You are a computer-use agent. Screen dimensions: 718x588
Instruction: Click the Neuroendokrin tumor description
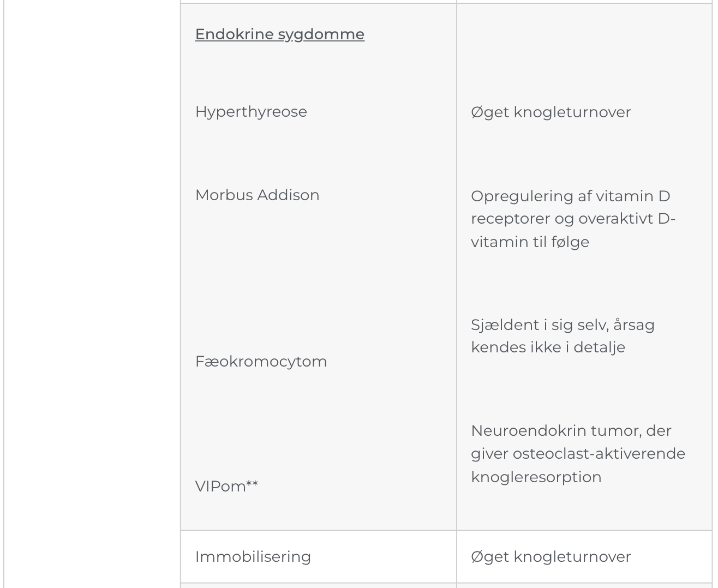point(578,454)
